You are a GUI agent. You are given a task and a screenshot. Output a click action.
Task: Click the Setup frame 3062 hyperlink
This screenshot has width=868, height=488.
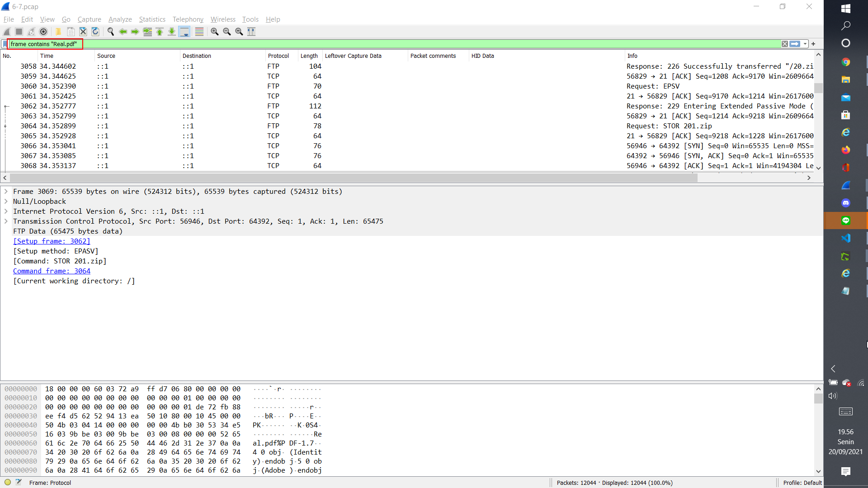pos(52,241)
